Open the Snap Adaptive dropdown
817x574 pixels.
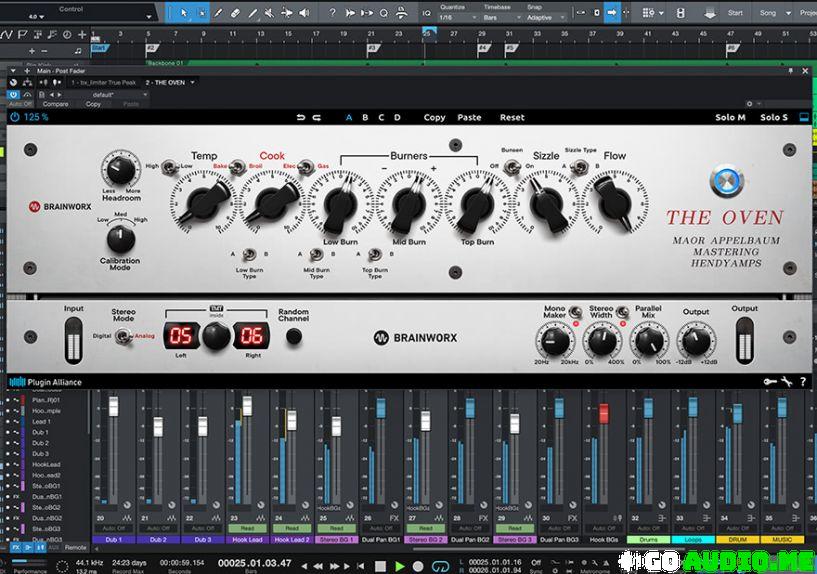pos(546,17)
